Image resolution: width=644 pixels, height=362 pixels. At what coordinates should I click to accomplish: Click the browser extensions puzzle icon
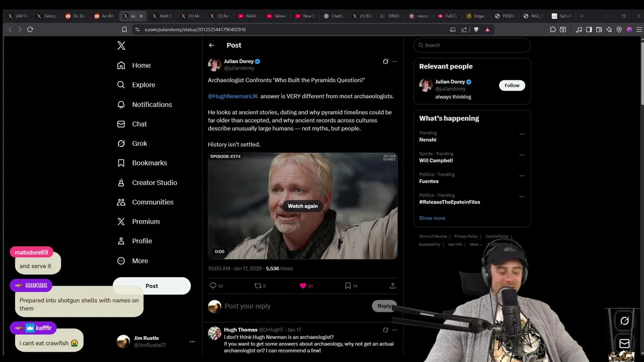tap(553, 30)
